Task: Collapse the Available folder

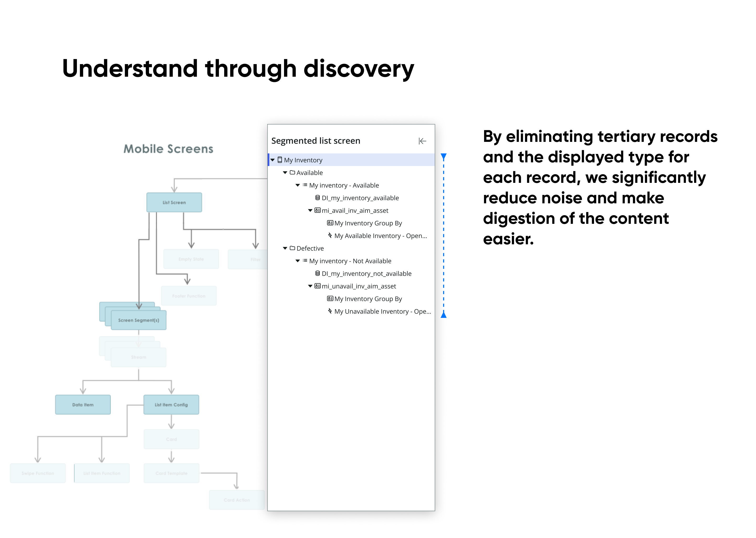Action: point(285,173)
